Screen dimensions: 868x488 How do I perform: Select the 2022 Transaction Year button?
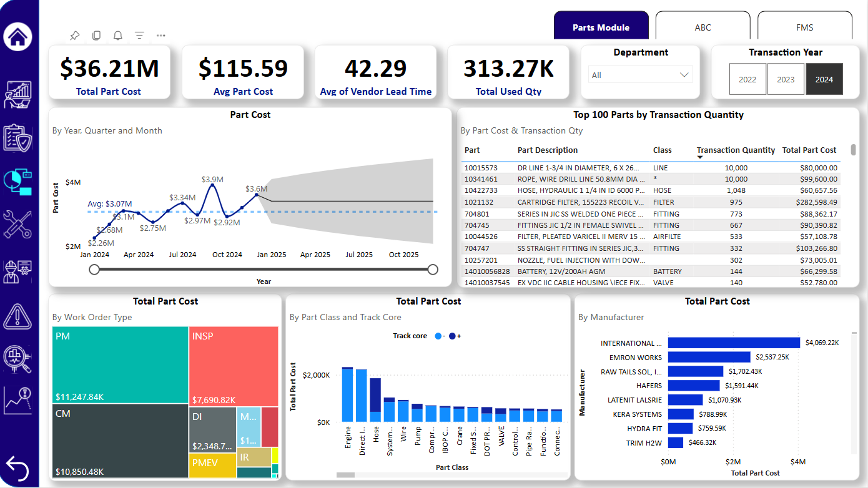click(x=747, y=79)
